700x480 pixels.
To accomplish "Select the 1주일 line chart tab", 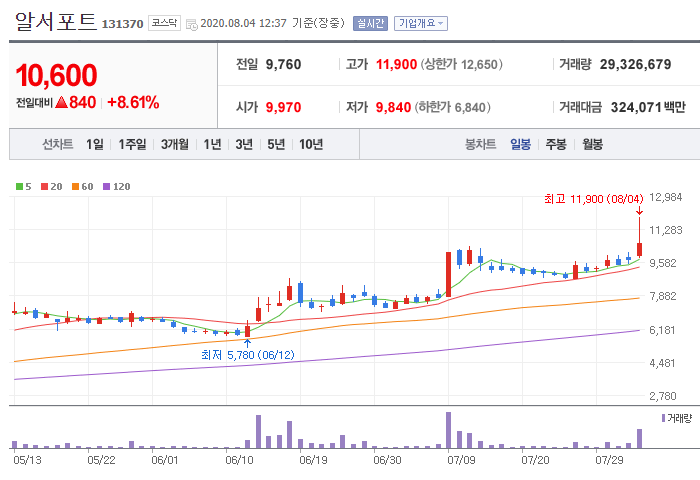I will [132, 144].
